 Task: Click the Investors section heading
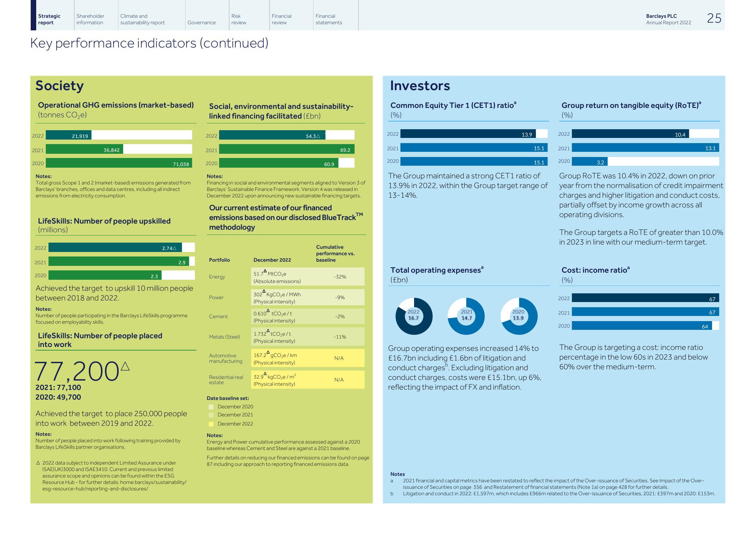coord(420,86)
